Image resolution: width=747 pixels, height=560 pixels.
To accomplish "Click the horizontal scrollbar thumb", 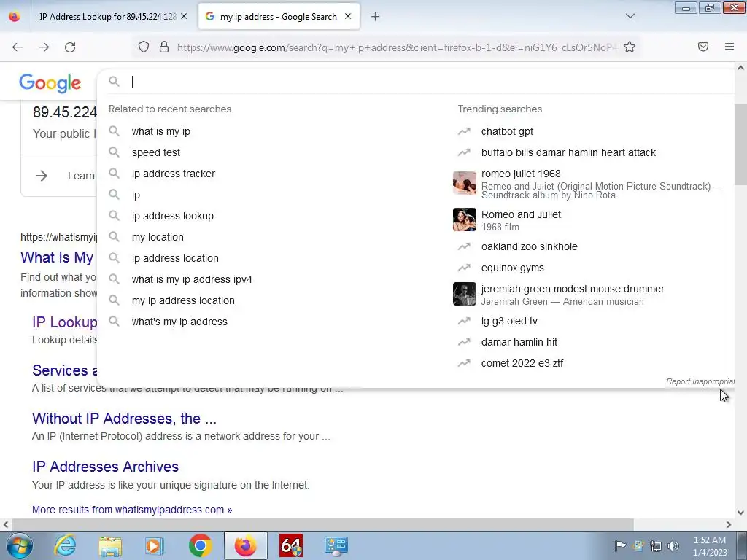I will pyautogui.click(x=323, y=524).
